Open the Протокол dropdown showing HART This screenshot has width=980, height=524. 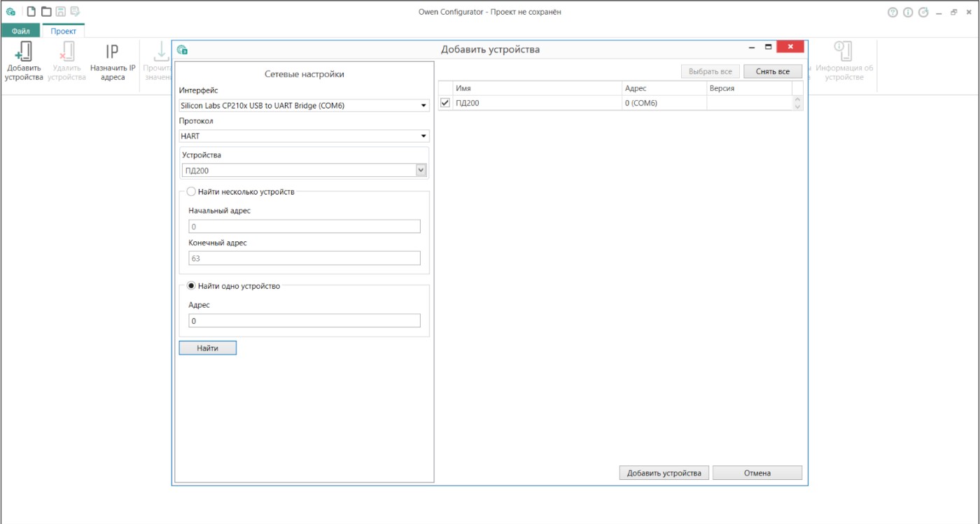pos(304,136)
